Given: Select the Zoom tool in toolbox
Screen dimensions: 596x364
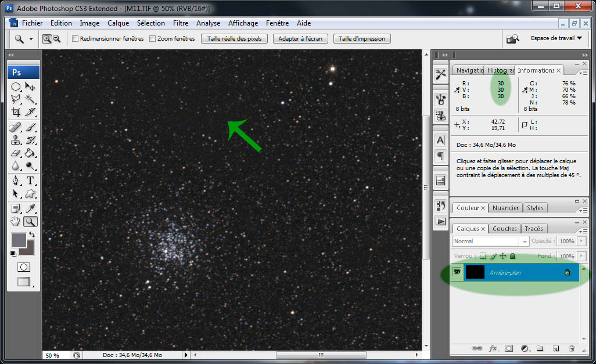Looking at the screenshot, I should pos(30,221).
